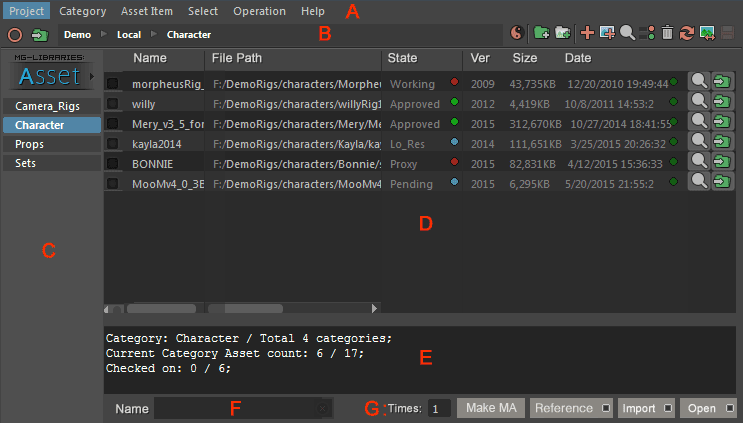Check the BONNIE asset checkbox

point(112,163)
